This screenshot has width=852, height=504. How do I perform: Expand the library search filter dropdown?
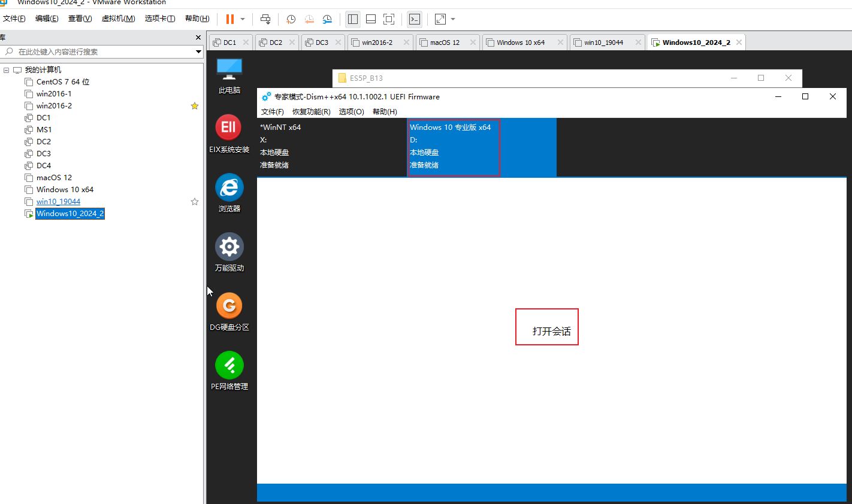pyautogui.click(x=198, y=52)
